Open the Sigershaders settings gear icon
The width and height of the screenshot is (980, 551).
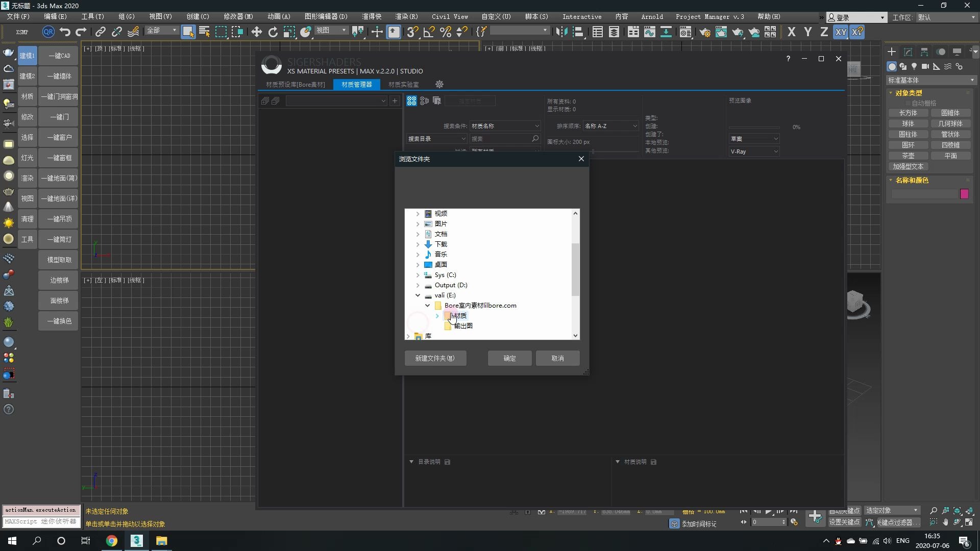coord(439,84)
